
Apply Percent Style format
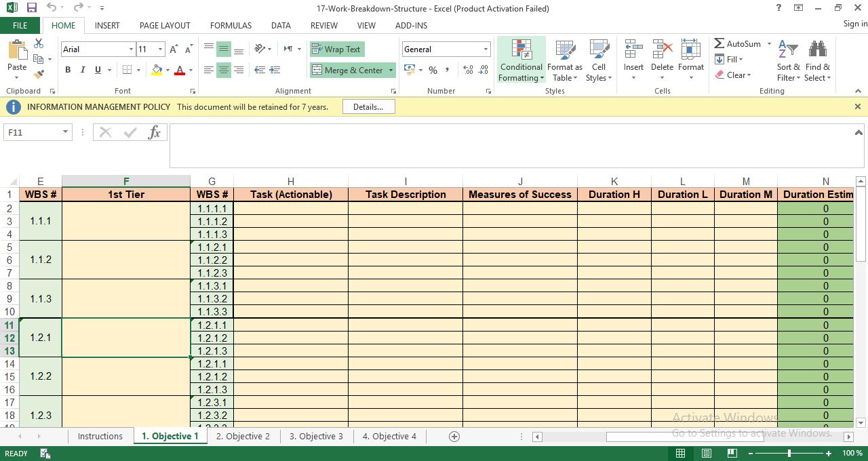pyautogui.click(x=433, y=70)
